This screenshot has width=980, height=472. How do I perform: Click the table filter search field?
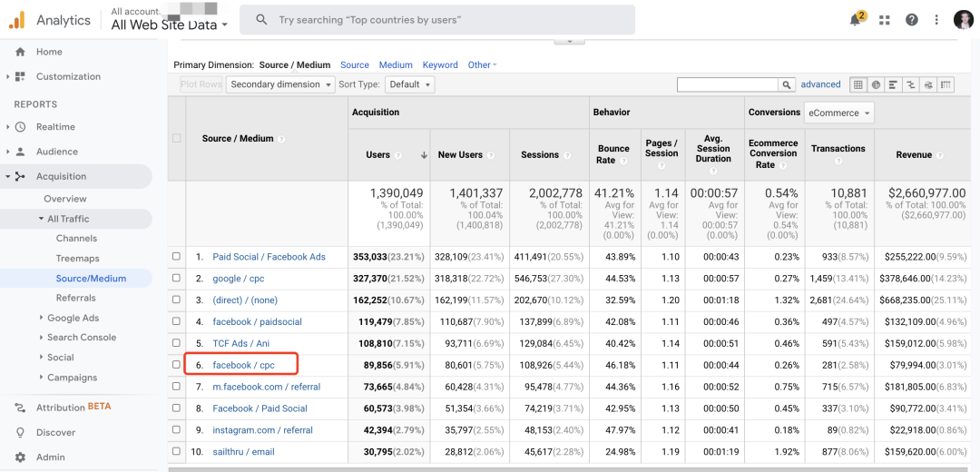click(x=728, y=84)
